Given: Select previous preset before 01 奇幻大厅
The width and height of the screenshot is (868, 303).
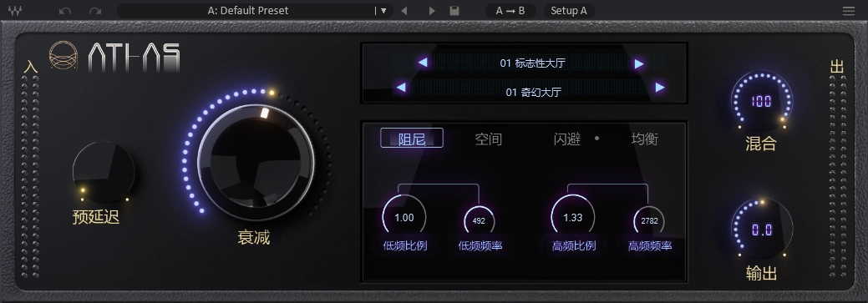Looking at the screenshot, I should tap(401, 87).
